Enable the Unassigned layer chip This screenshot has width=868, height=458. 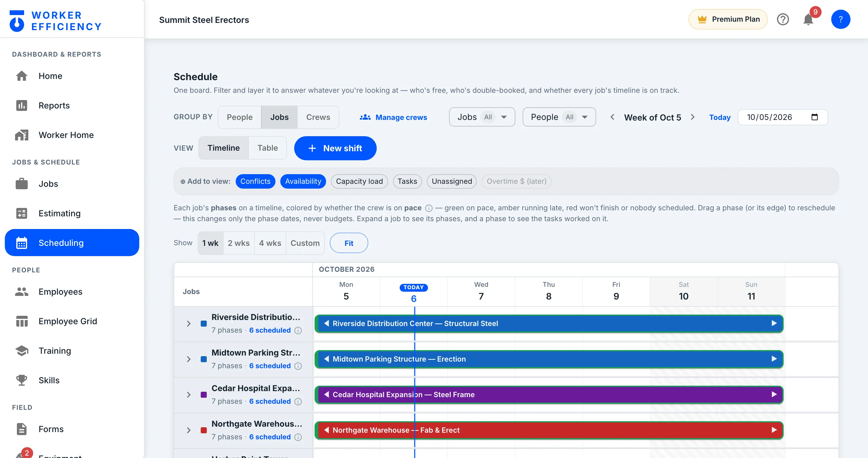click(451, 181)
